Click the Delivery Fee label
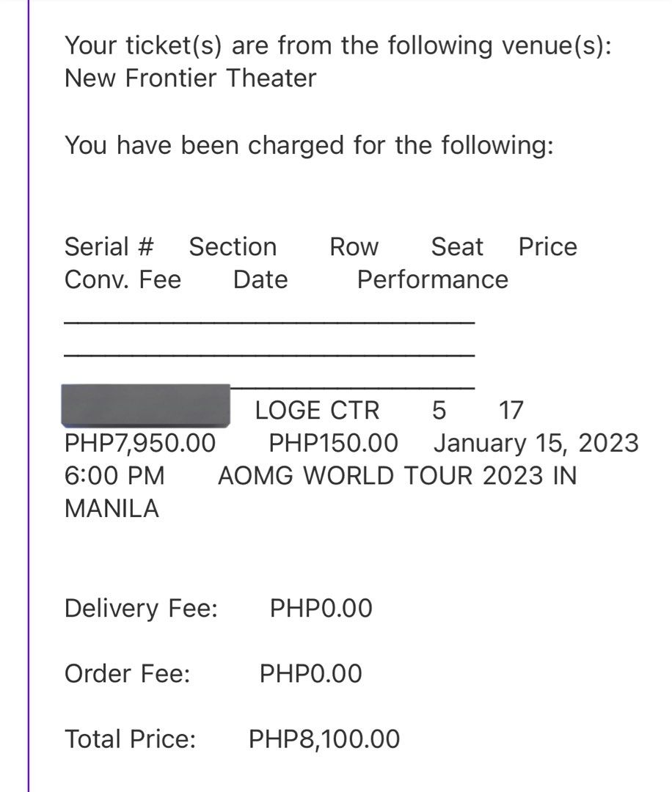The width and height of the screenshot is (672, 792). pos(141,608)
